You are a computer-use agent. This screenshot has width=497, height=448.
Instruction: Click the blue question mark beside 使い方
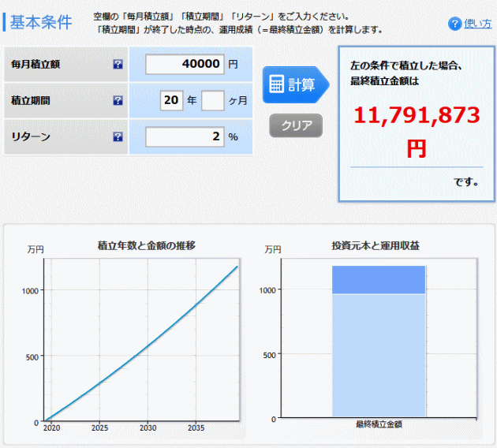click(x=454, y=24)
